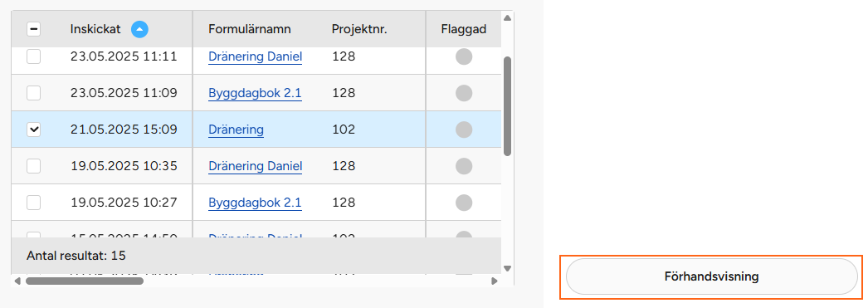Toggle flag circle for 23.05.2025 11:09 row
The image size is (868, 308).
[464, 93]
